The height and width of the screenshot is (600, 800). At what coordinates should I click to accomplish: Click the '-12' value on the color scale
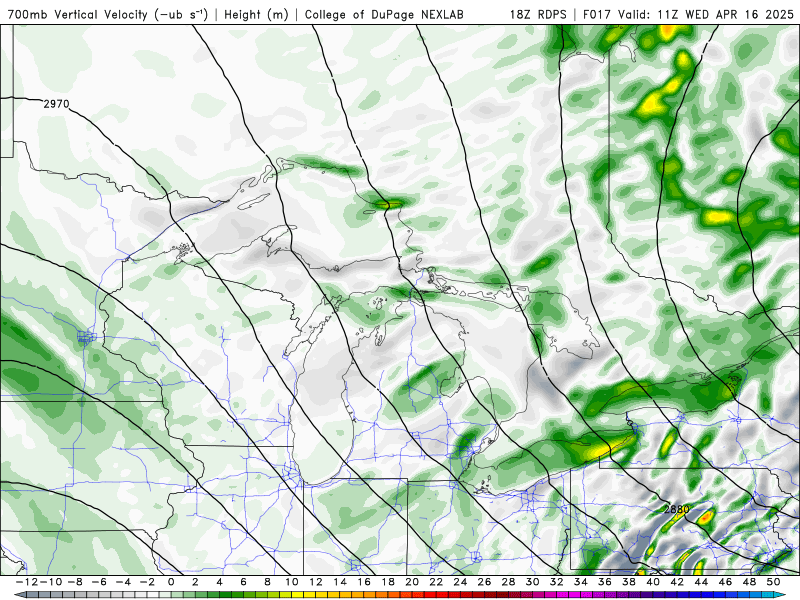[x=26, y=582]
